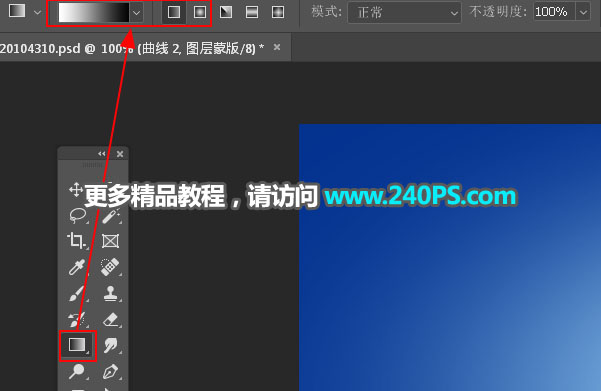Screen dimensions: 601x391
Task: Choose the Angle Gradient style
Action: 226,12
